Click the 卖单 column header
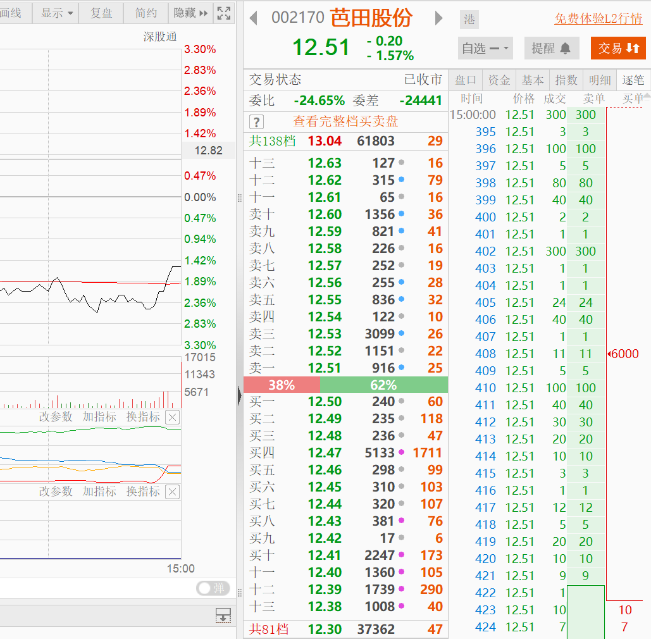Screen dimensions: 651x644 tap(593, 99)
